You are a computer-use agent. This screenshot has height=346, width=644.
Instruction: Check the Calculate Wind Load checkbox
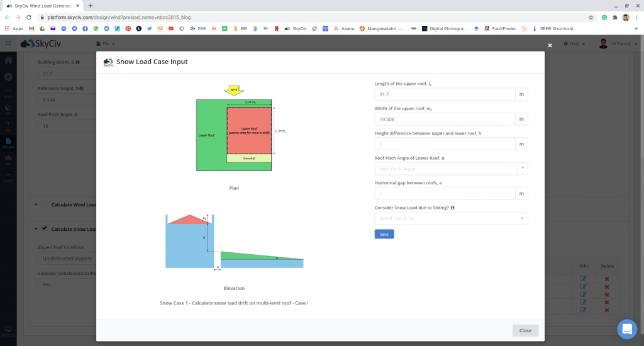point(44,204)
